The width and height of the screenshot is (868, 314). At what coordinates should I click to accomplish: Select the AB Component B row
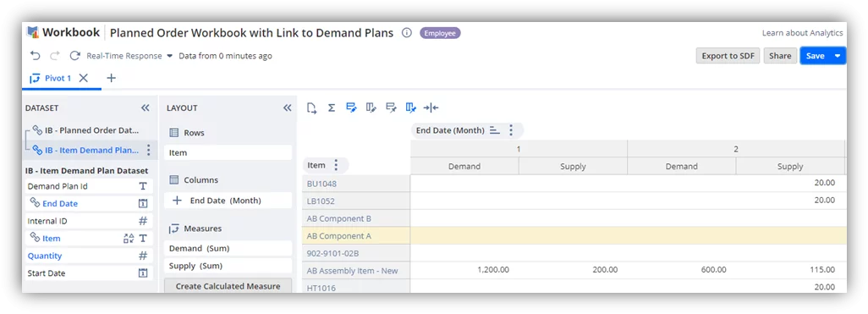(356, 218)
